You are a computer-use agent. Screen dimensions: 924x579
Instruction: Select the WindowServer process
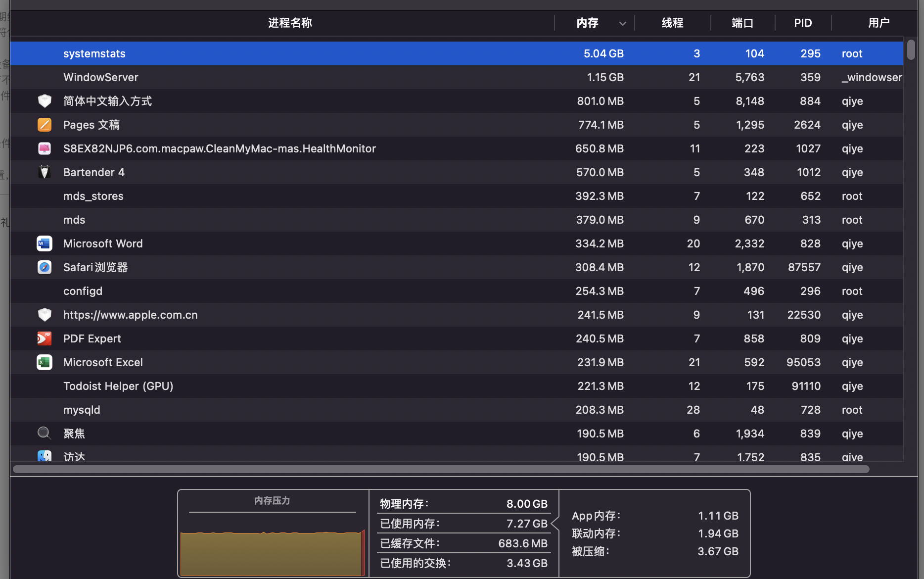[101, 77]
